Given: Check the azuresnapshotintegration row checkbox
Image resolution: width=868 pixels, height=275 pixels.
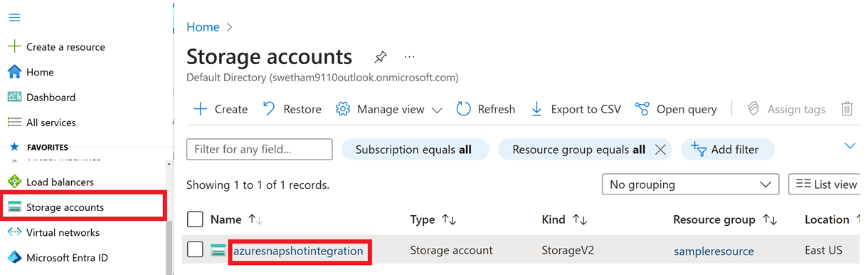Looking at the screenshot, I should click(195, 250).
